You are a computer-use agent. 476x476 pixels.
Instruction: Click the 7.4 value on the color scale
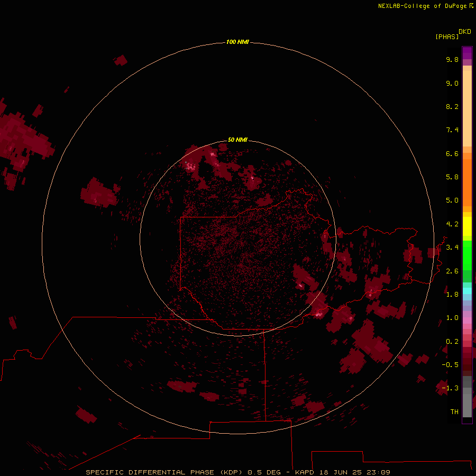[452, 130]
